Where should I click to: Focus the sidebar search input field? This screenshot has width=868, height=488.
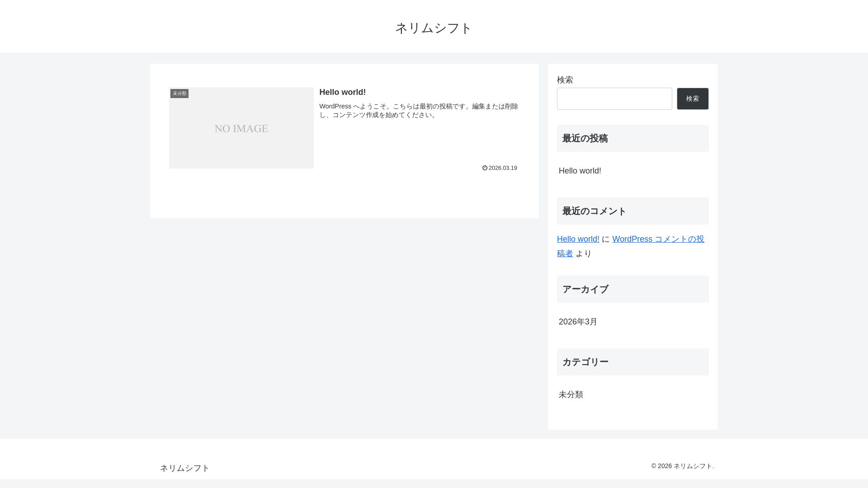coord(614,99)
